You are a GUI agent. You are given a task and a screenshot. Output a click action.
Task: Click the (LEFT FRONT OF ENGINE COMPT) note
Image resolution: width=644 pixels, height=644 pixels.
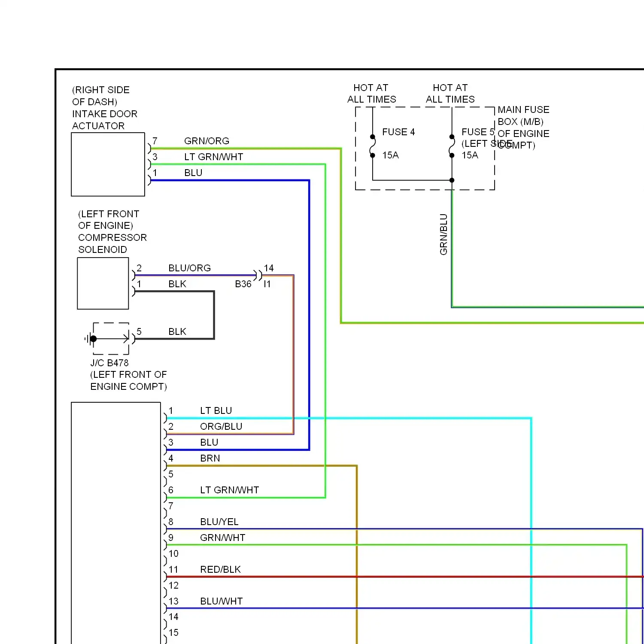(128, 380)
